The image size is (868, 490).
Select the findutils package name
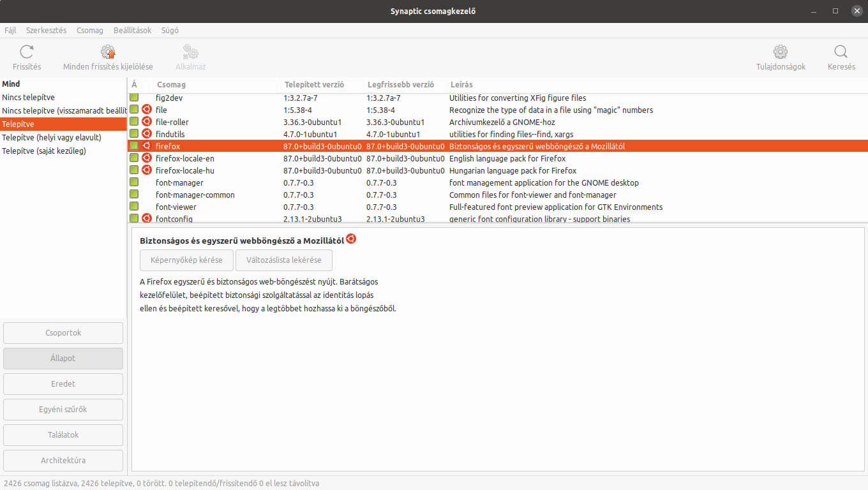[x=171, y=134]
